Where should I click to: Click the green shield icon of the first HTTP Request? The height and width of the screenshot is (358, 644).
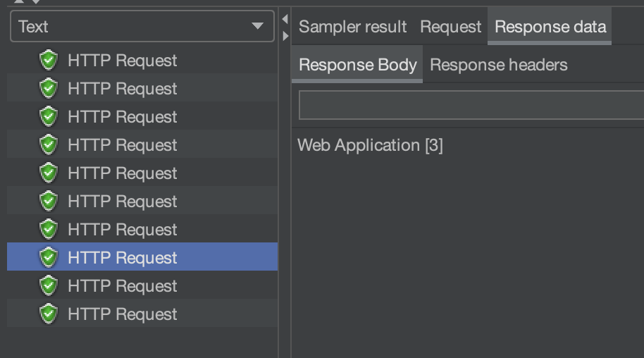pos(48,61)
